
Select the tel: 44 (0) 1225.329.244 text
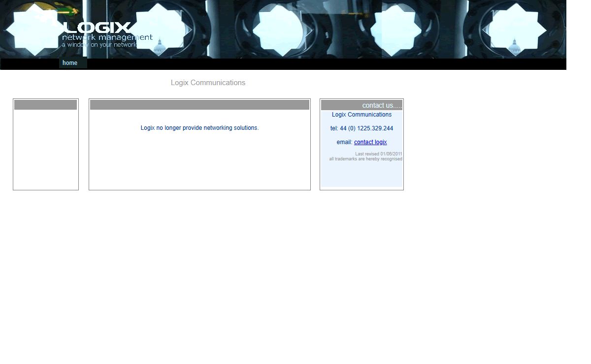click(361, 128)
